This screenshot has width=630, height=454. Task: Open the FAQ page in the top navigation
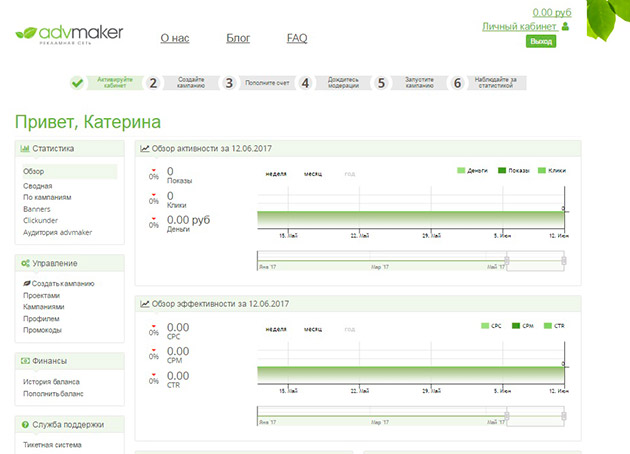click(297, 38)
